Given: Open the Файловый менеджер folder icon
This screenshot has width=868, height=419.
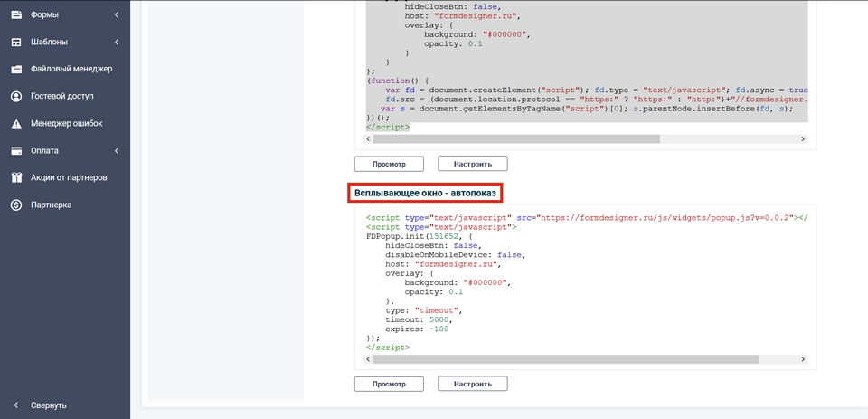Looking at the screenshot, I should point(16,69).
